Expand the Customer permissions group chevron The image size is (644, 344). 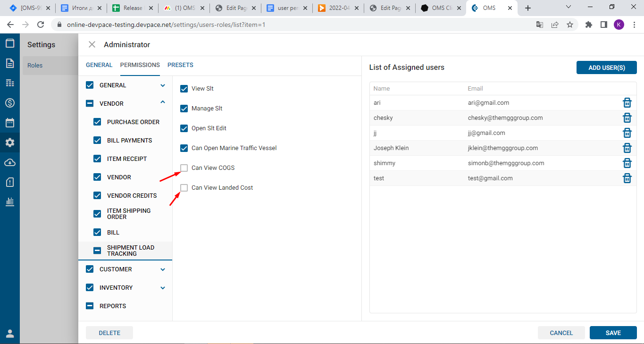[x=163, y=269]
